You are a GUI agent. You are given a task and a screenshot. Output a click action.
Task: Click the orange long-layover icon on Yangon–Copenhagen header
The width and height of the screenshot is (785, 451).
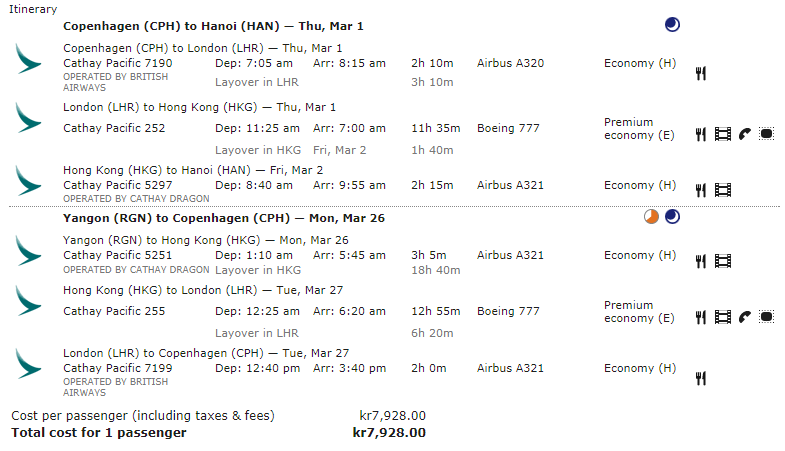click(x=652, y=217)
